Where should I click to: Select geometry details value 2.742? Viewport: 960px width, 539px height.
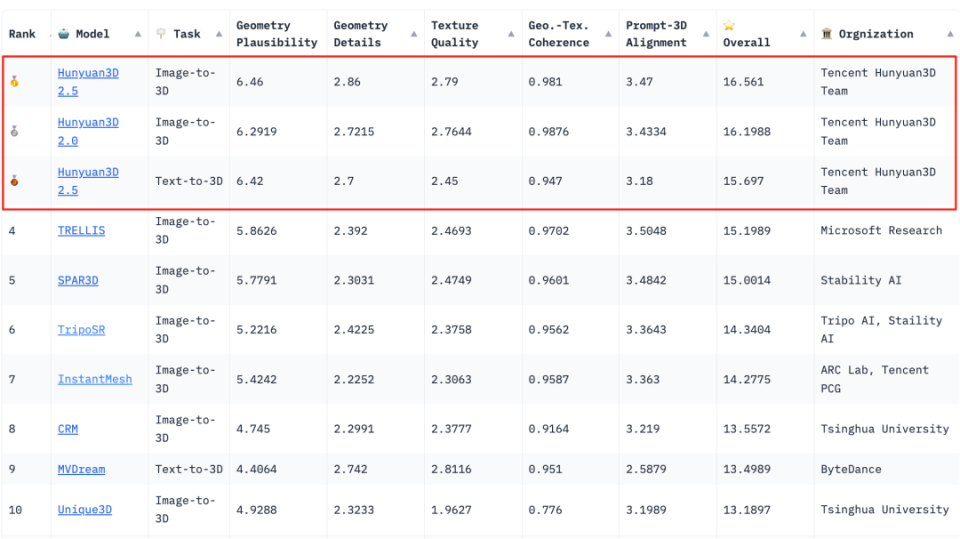(x=350, y=469)
